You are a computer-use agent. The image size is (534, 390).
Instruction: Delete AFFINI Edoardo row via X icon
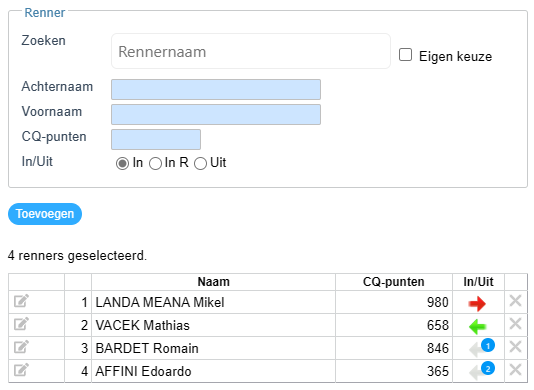pyautogui.click(x=516, y=370)
